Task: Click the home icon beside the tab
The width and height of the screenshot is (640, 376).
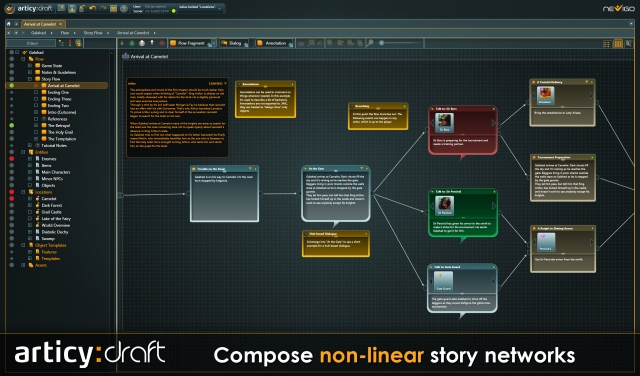Action: click(9, 24)
